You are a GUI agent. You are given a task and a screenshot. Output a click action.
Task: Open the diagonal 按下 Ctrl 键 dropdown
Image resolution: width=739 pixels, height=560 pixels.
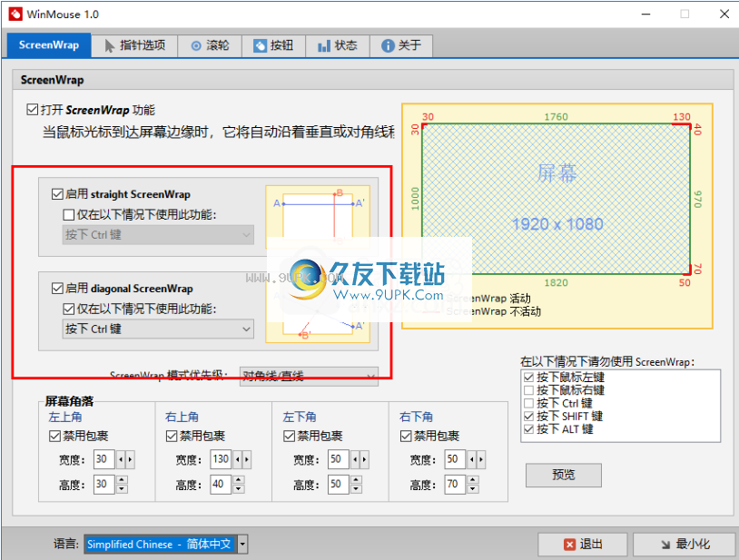point(158,329)
